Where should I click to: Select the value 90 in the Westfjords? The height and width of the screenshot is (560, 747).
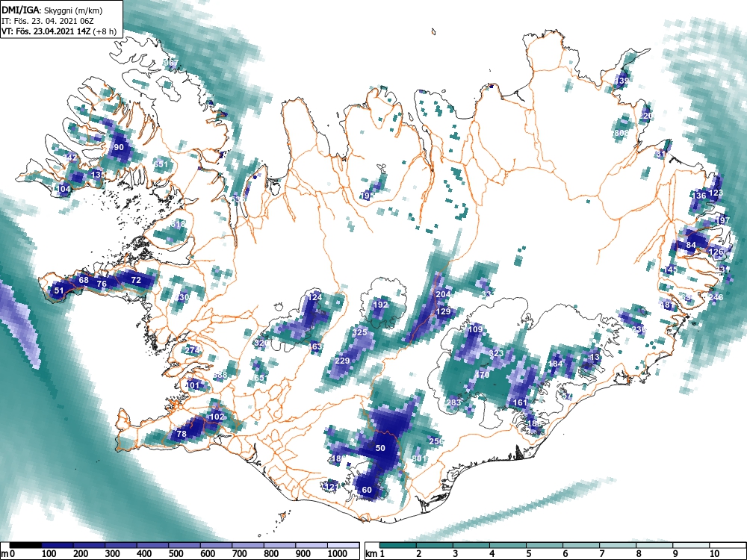coord(119,147)
